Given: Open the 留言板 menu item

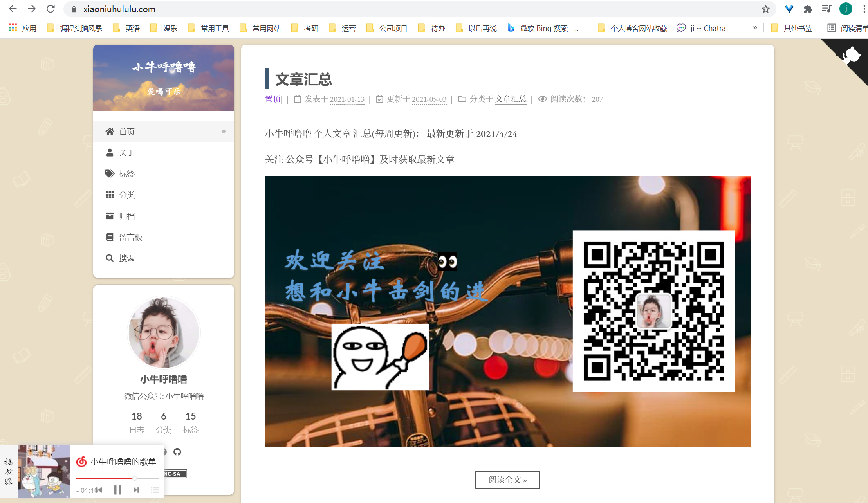Looking at the screenshot, I should tap(164, 237).
